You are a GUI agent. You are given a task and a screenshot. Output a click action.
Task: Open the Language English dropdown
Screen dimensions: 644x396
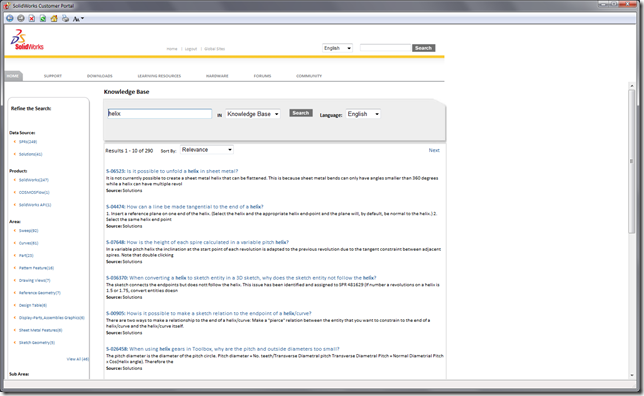click(363, 114)
